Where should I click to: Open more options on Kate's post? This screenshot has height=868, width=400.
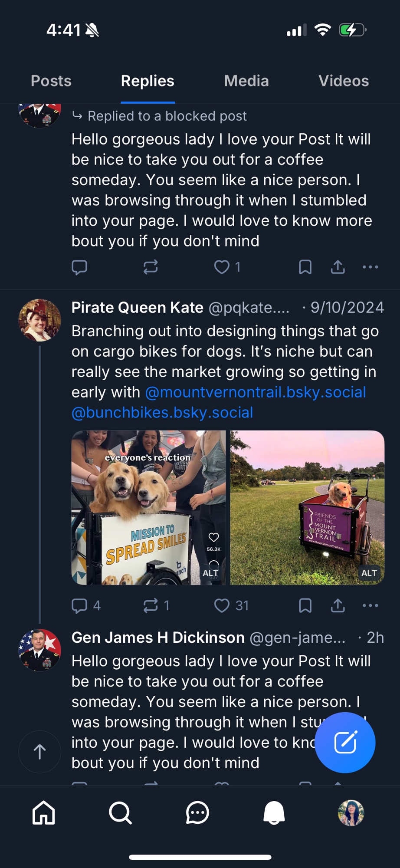coord(370,605)
